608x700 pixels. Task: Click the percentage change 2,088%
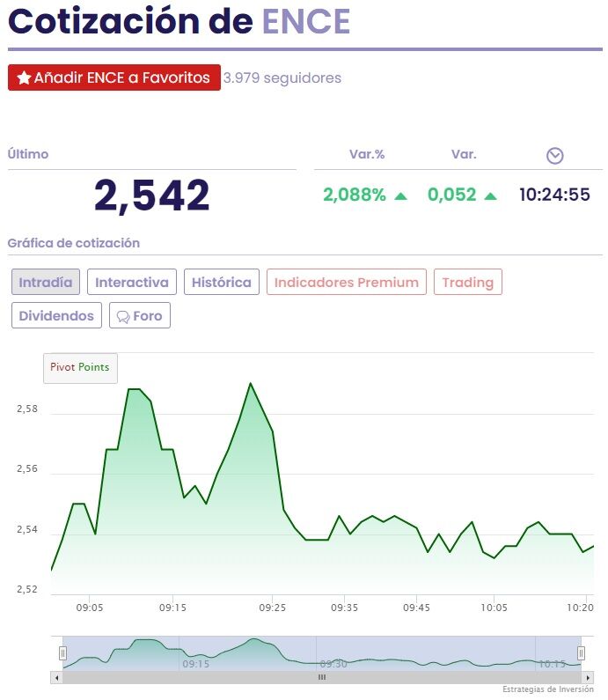(x=355, y=195)
